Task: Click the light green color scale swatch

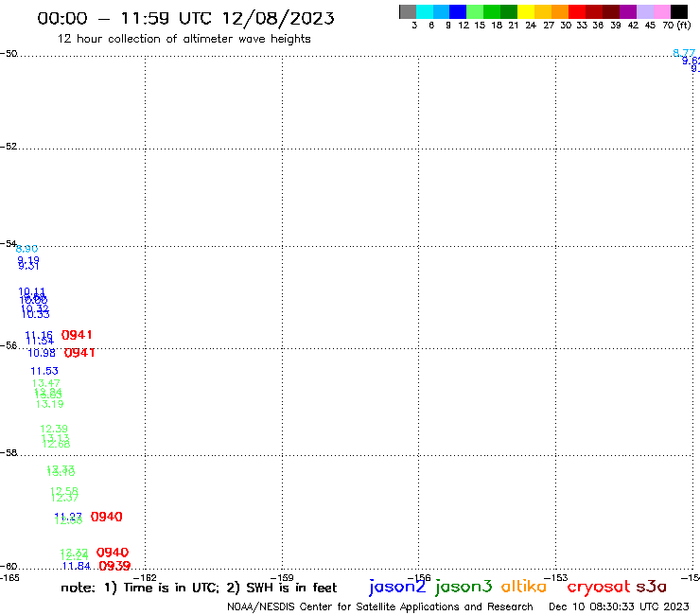Action: point(476,11)
